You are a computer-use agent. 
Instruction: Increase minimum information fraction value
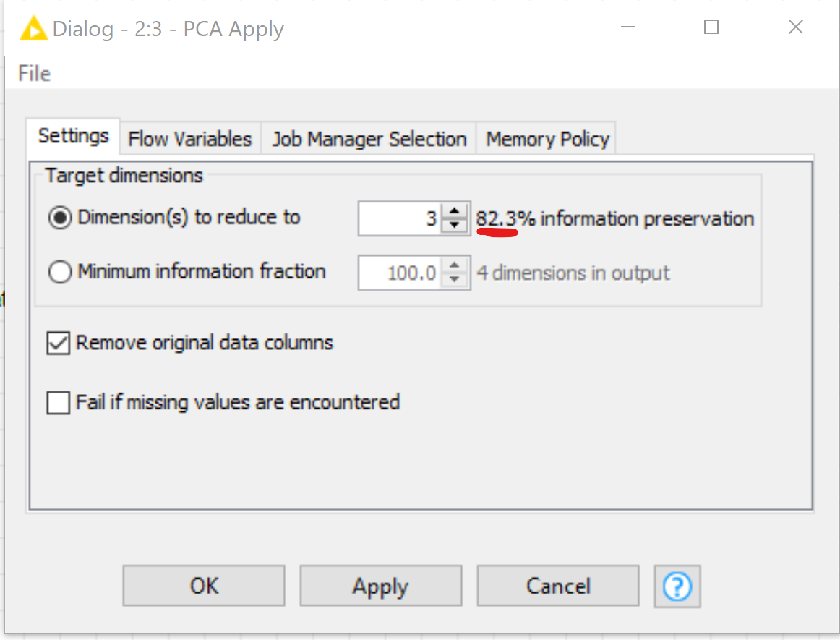[x=454, y=265]
